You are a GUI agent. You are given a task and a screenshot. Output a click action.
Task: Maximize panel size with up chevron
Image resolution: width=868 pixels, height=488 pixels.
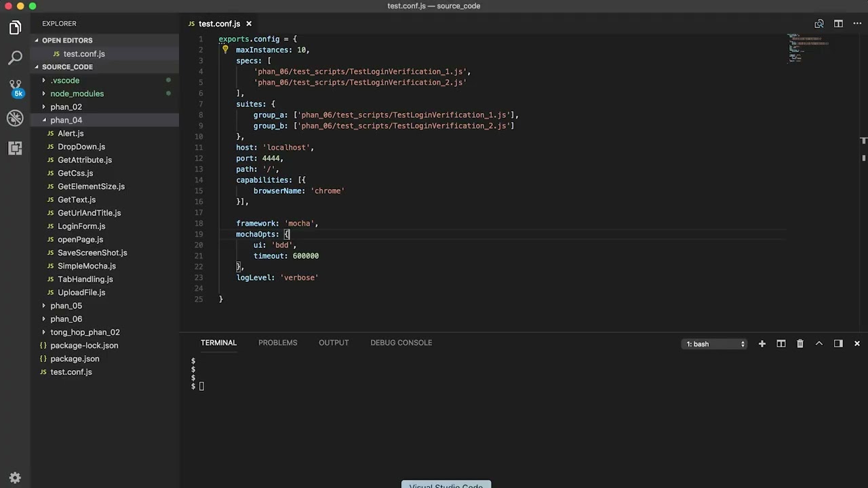click(x=819, y=344)
